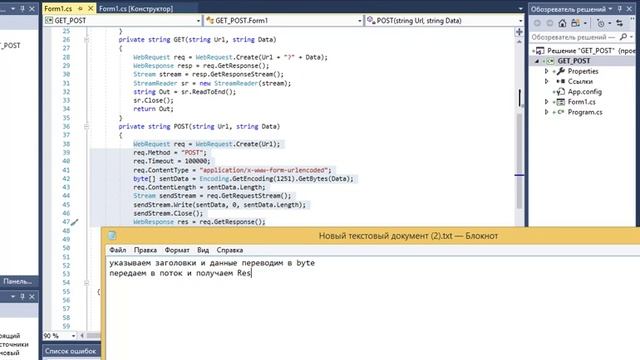The height and width of the screenshot is (360, 640).
Task: Open the Вид menu in Notepad
Action: [203, 250]
